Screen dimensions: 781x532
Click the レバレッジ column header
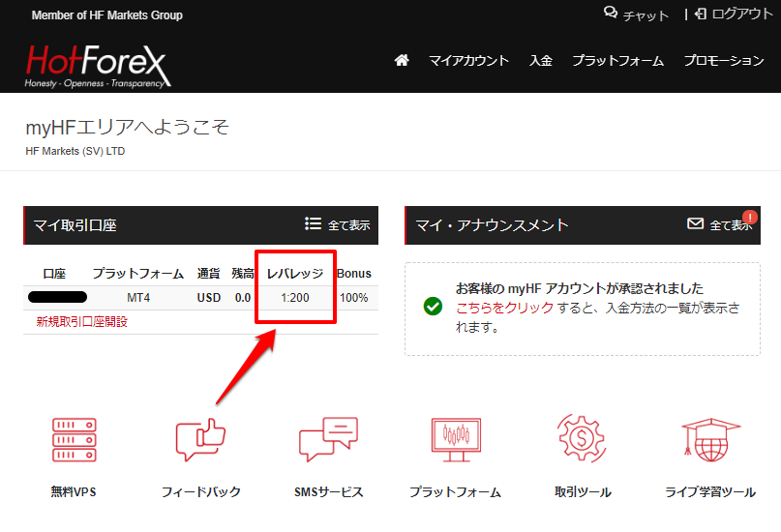coord(295,273)
